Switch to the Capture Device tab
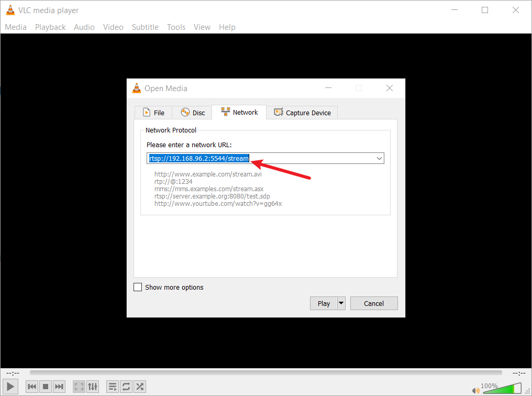The height and width of the screenshot is (396, 532). [x=303, y=113]
